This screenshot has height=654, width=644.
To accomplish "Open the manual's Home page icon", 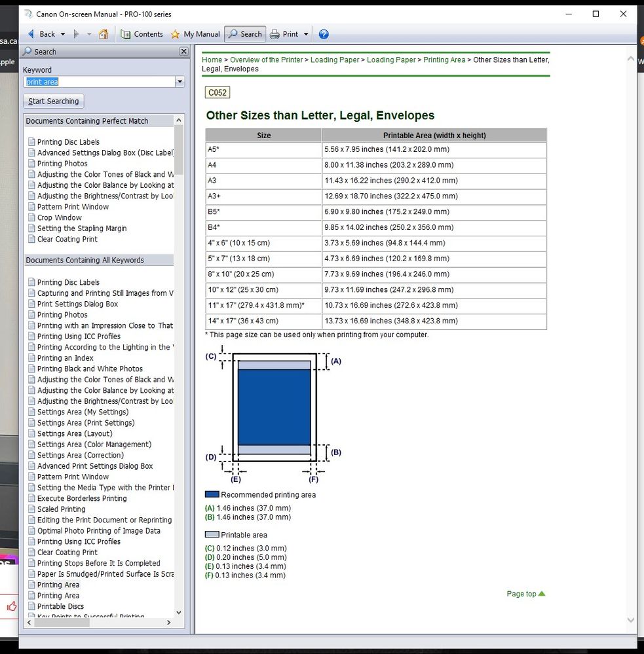I will click(104, 34).
